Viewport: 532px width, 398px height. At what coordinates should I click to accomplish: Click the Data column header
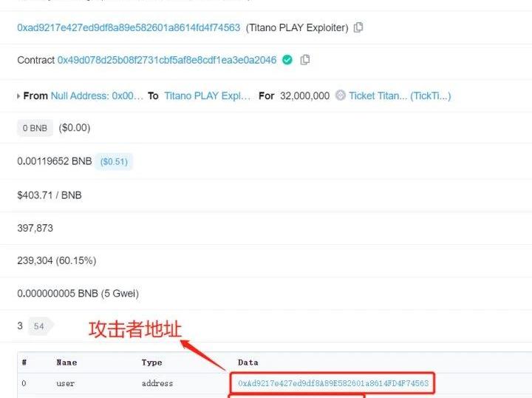(248, 362)
